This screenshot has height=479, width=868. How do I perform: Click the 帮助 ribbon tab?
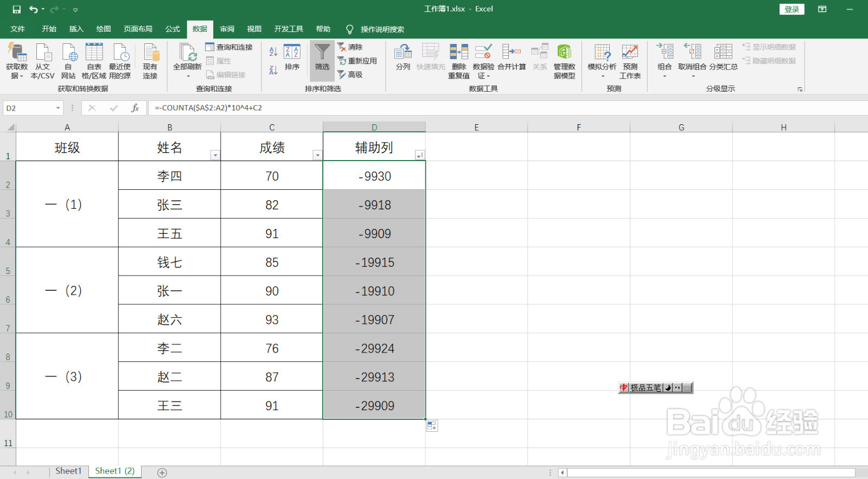323,29
